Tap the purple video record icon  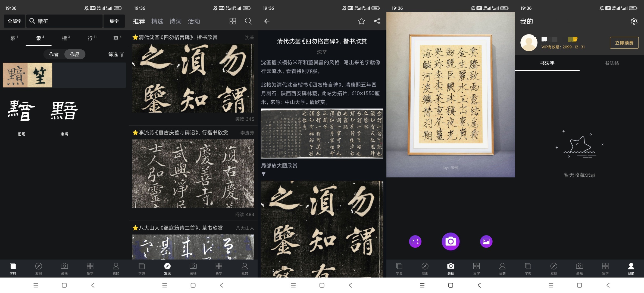[415, 241]
